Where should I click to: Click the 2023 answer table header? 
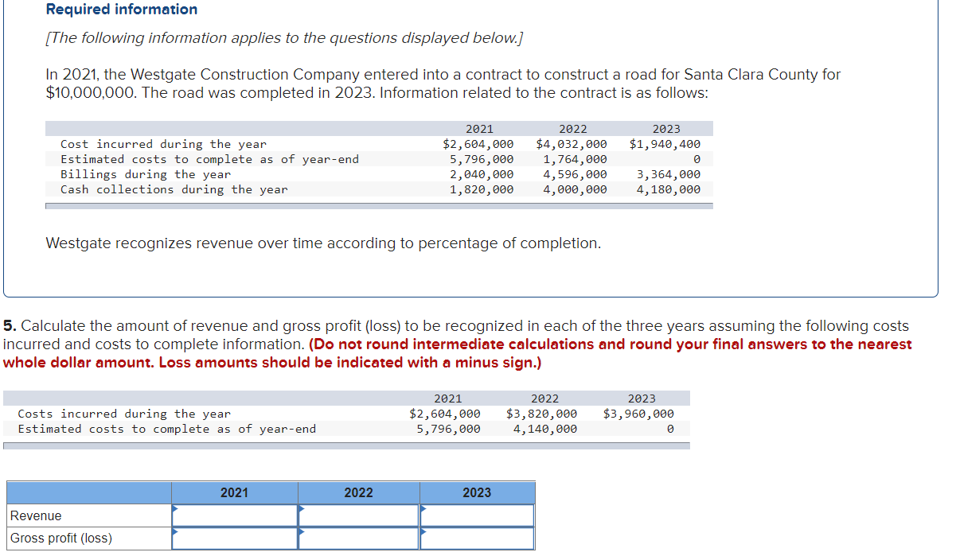477,492
